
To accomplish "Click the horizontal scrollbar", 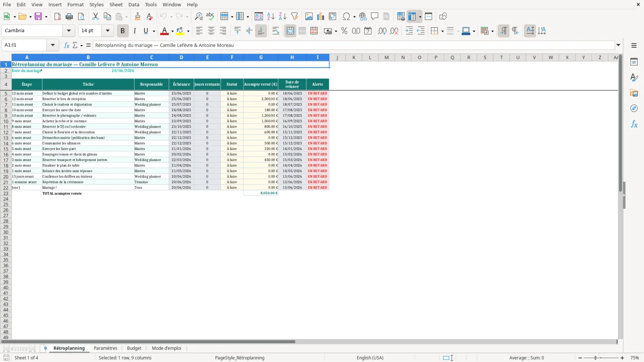I will 148,342.
